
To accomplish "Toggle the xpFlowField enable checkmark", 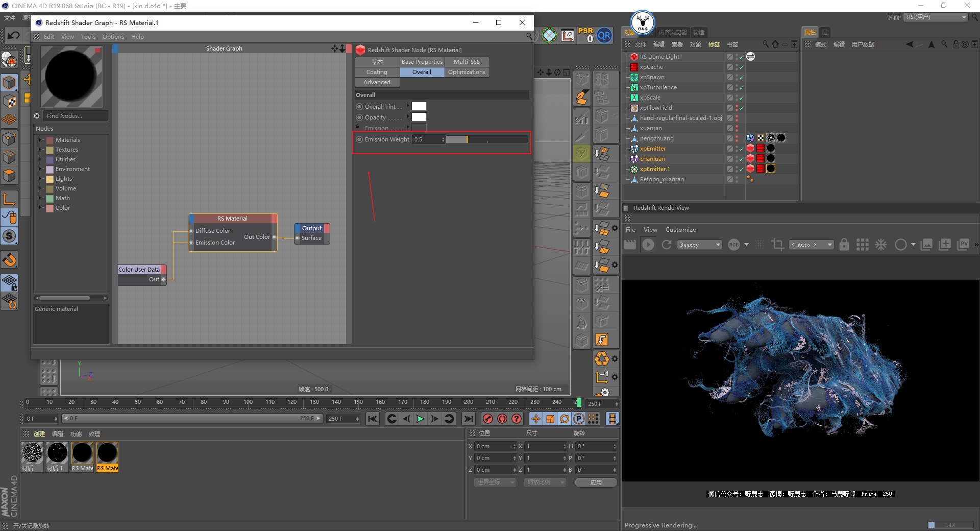I will tap(741, 108).
